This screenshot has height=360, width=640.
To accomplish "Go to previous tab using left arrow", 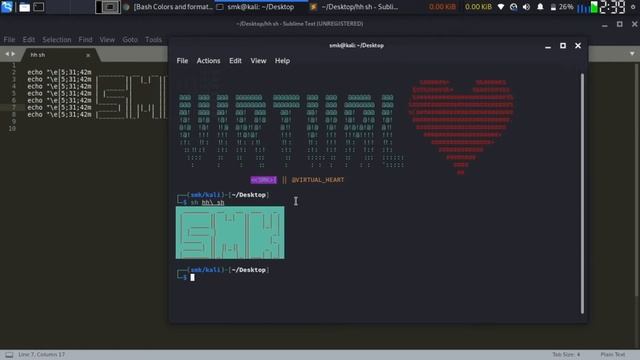I will point(7,54).
